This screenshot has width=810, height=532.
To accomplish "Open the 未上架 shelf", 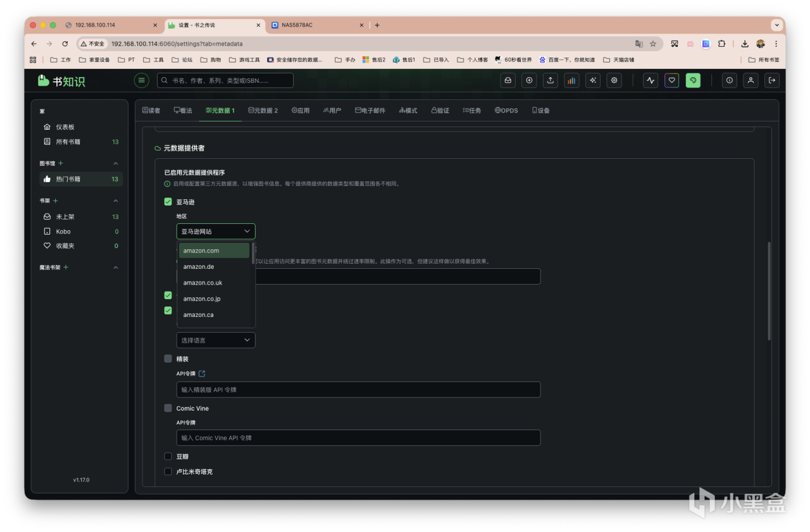I will pyautogui.click(x=81, y=216).
